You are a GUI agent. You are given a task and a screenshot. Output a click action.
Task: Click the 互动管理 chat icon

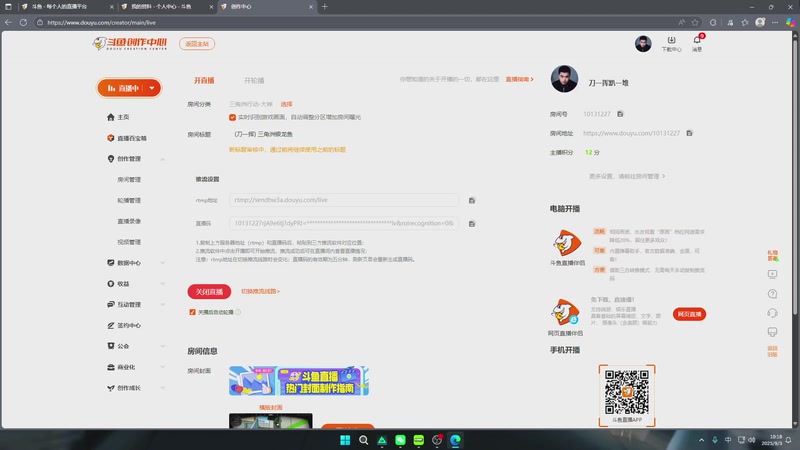click(111, 304)
